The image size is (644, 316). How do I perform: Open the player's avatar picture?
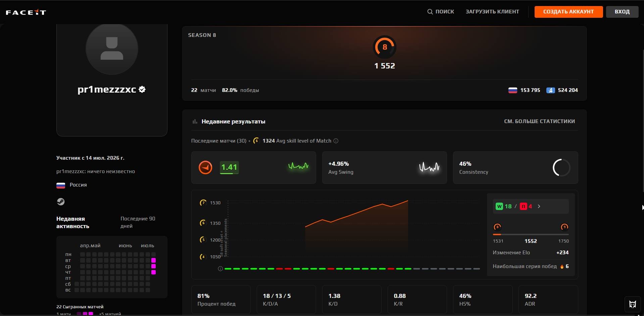point(112,49)
